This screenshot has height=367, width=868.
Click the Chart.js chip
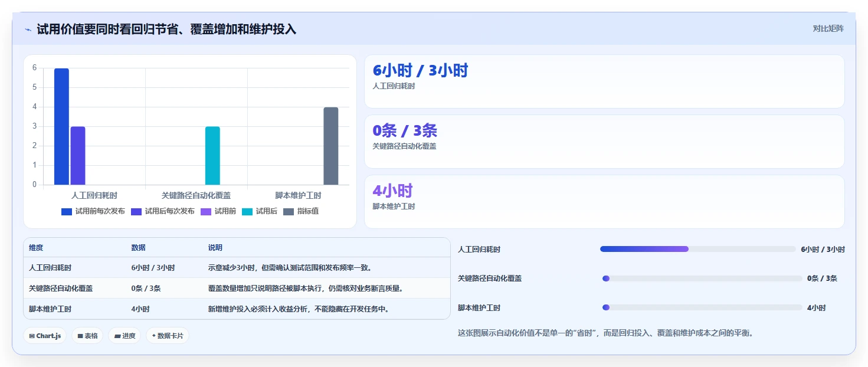pos(45,336)
